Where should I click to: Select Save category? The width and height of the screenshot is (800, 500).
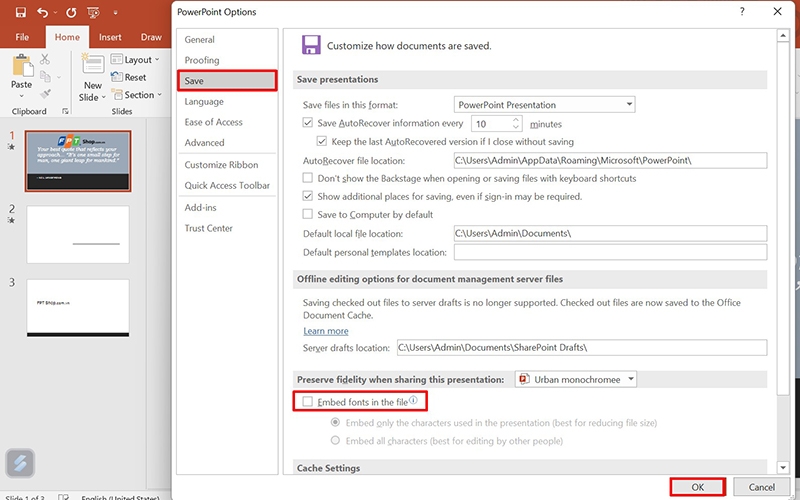[x=227, y=81]
